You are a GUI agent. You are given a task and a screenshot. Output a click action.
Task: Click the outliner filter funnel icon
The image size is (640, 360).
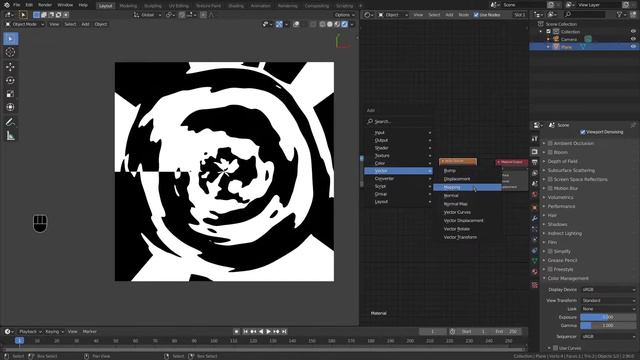[620, 15]
